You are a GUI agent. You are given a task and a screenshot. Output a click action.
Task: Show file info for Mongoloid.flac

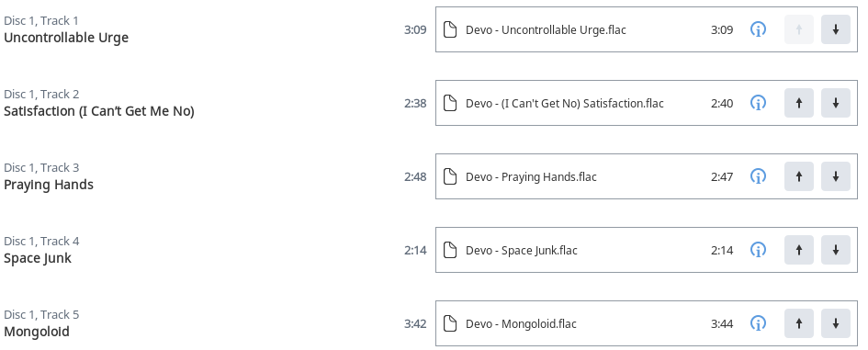click(x=758, y=323)
